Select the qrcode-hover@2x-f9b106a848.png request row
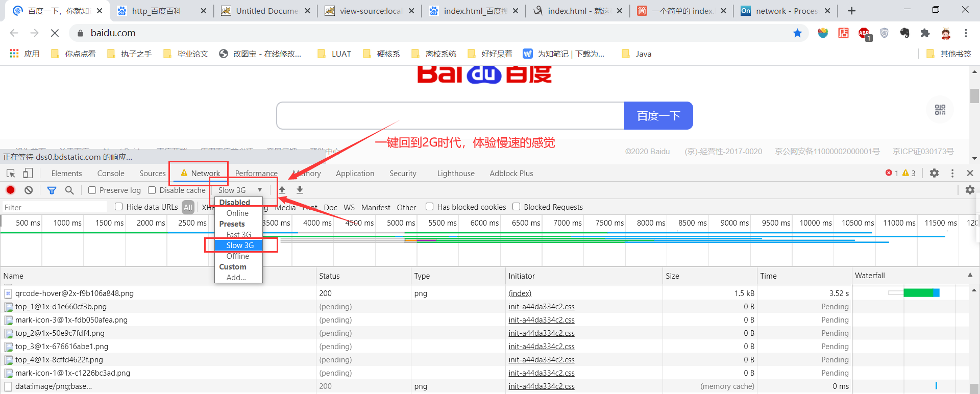 (x=484, y=293)
